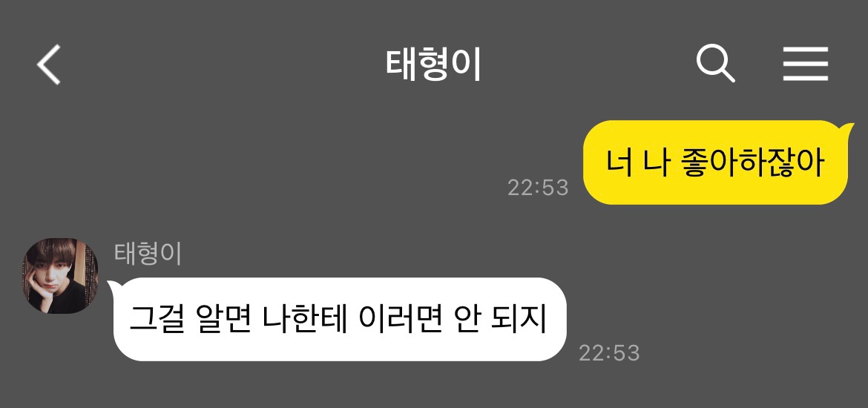Open the hamburger chat menu
The image size is (868, 408).
coord(806,65)
